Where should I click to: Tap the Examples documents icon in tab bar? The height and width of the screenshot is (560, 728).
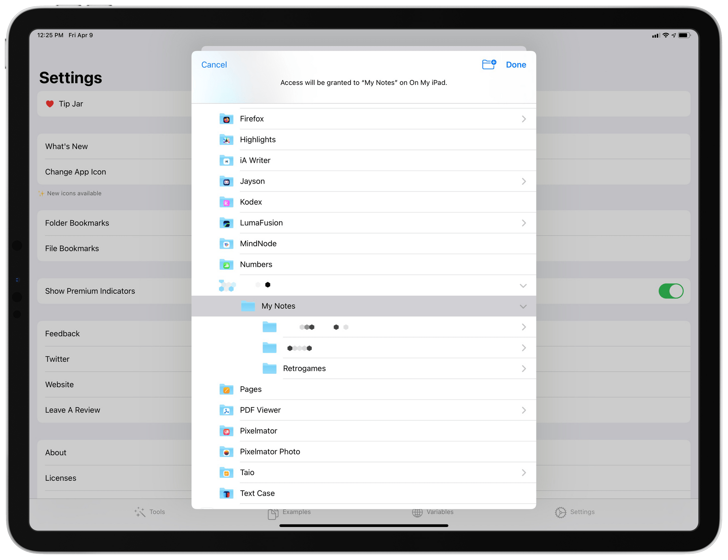(x=273, y=514)
